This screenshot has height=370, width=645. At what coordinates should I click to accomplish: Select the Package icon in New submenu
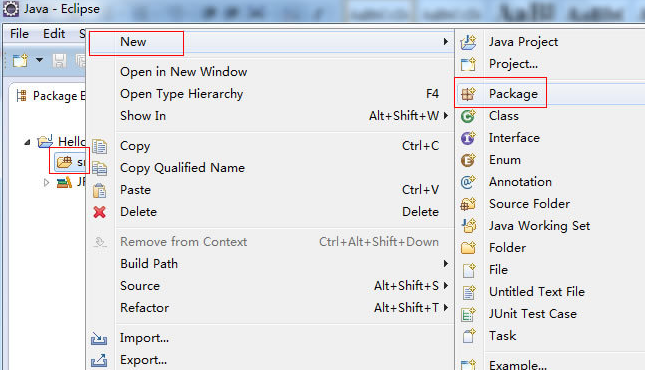[x=468, y=94]
